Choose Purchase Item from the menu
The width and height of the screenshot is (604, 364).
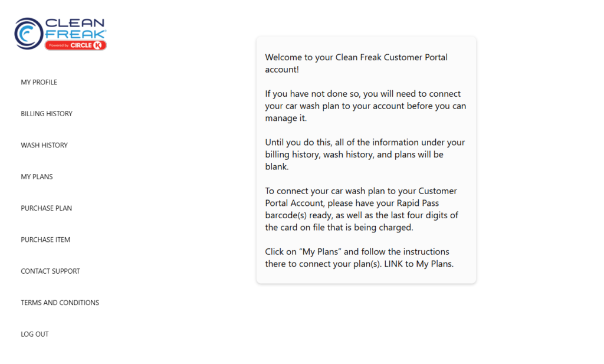(x=45, y=240)
